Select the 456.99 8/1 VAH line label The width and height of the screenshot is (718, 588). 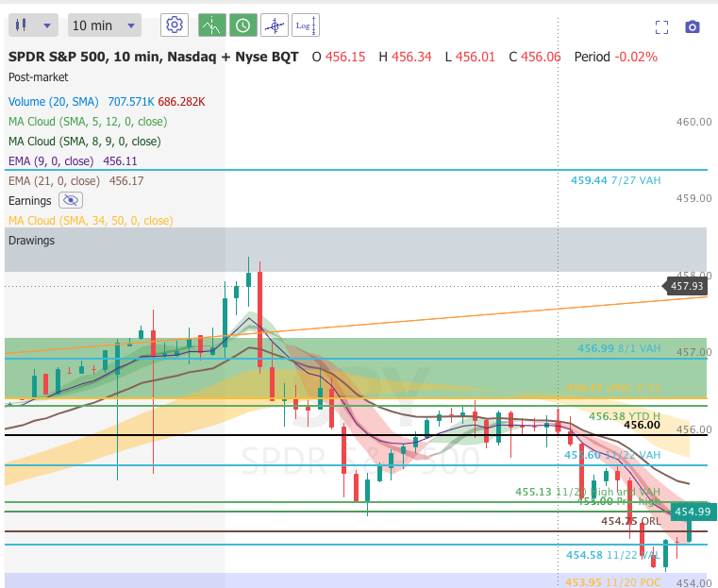coord(619,348)
